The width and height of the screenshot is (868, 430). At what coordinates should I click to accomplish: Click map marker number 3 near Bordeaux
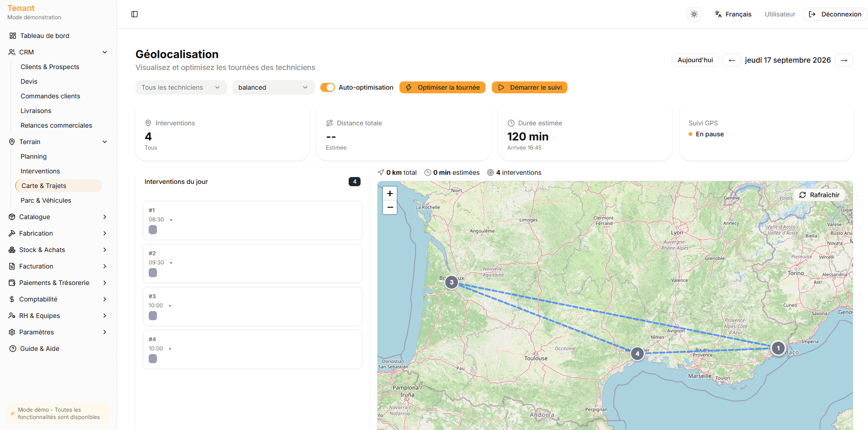[452, 282]
